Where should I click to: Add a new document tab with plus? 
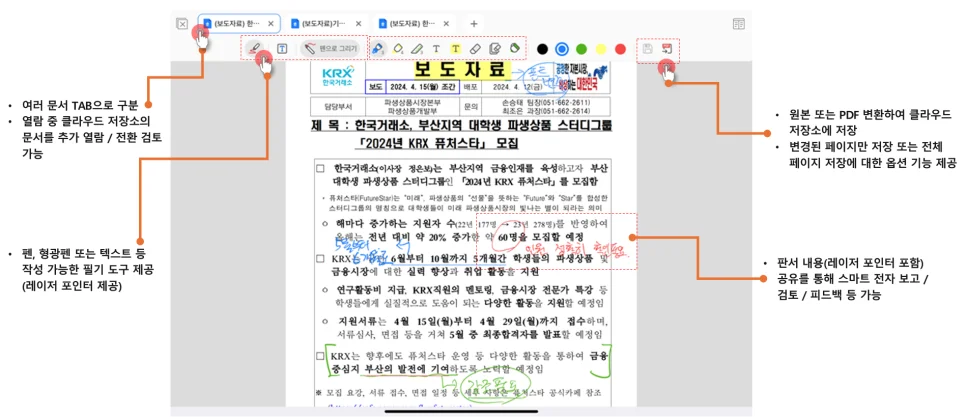coord(474,23)
